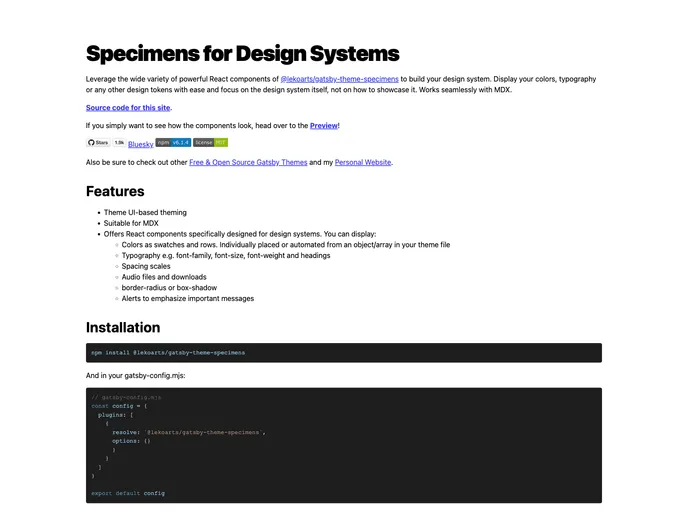Click 'And in your gatsby-config.mjs:' text
Viewport: 688px width, 512px height.
tap(135, 376)
